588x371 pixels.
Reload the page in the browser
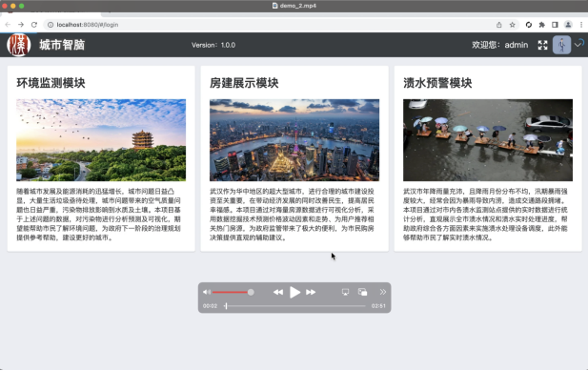coord(34,25)
